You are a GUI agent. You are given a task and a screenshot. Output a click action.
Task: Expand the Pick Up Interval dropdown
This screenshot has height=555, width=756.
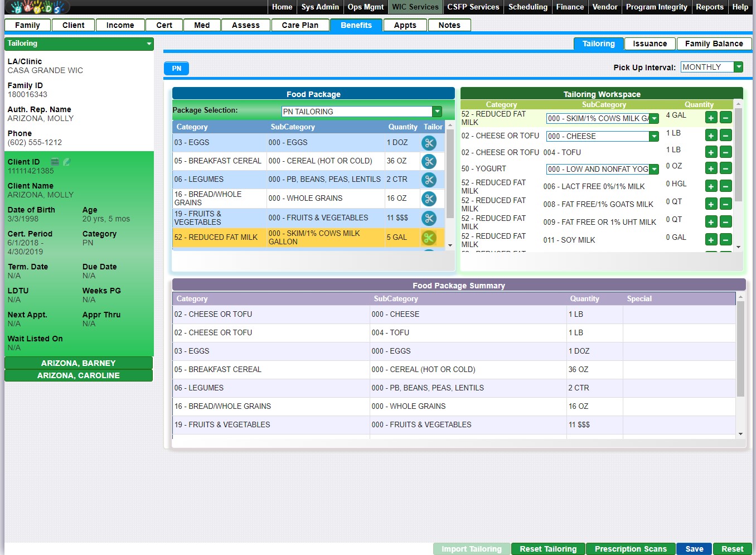click(738, 67)
